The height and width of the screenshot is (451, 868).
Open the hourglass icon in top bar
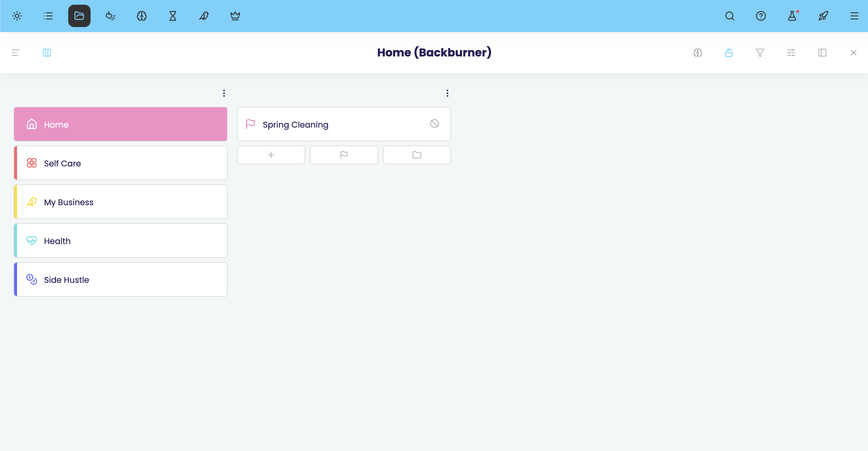pos(173,16)
